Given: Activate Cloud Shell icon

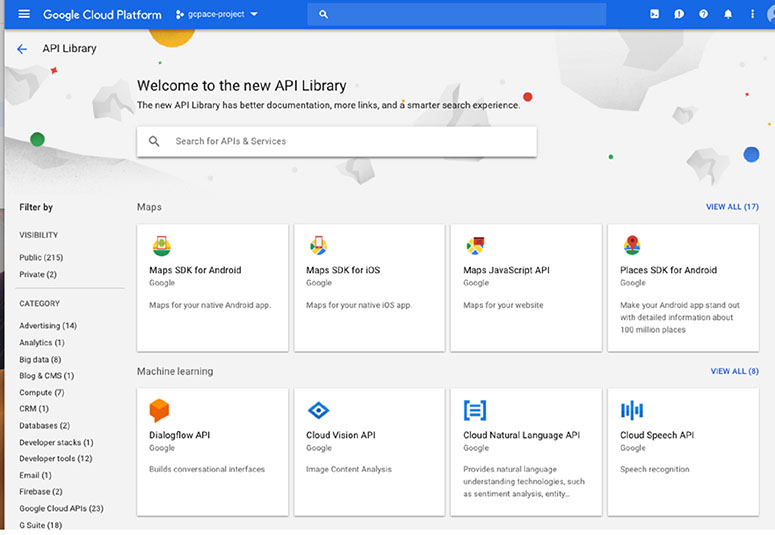Looking at the screenshot, I should pyautogui.click(x=654, y=14).
